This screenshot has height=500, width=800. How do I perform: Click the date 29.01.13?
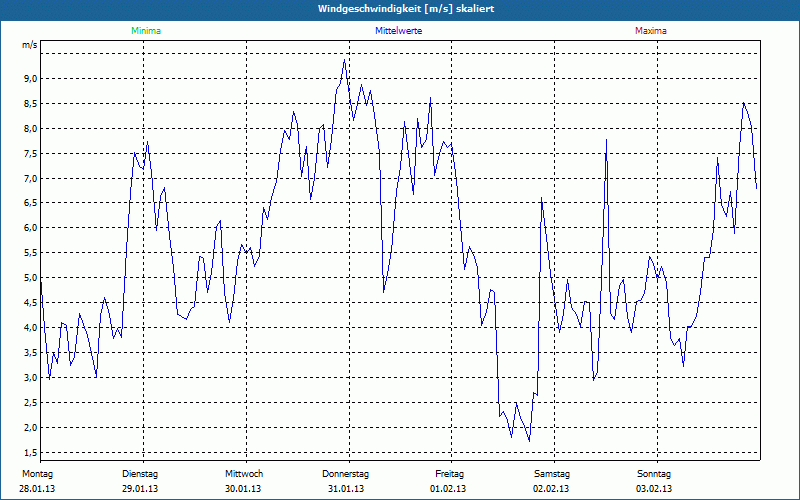coord(140,489)
